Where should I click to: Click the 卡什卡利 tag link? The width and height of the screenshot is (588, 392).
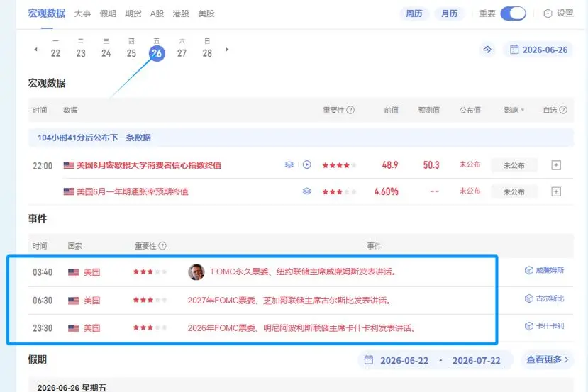[x=544, y=326]
